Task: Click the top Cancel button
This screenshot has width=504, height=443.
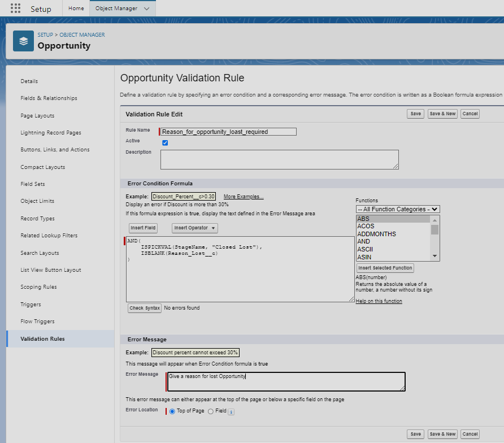Action: (x=470, y=114)
